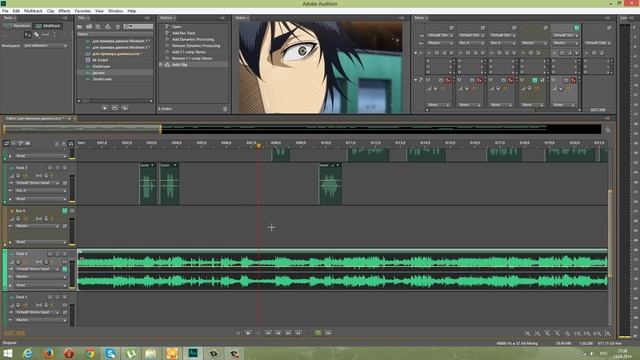This screenshot has height=360, width=640.
Task: Adjust the Track 4 volume knob
Action: 18,262
